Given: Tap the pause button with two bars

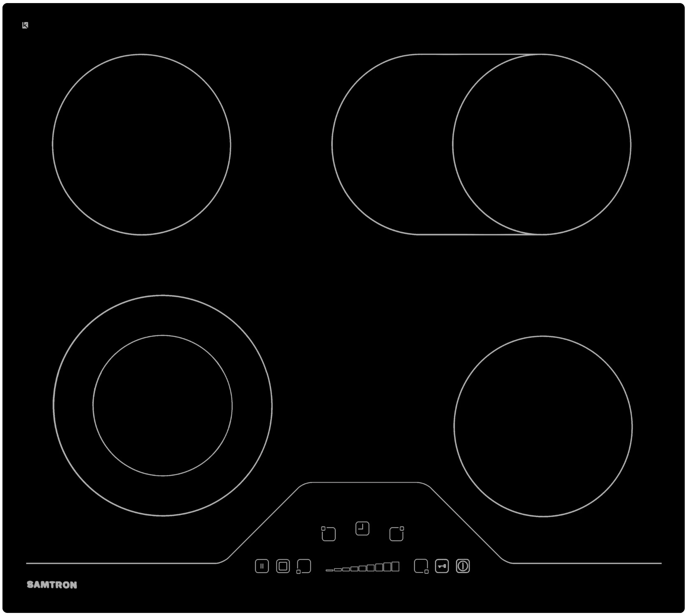Looking at the screenshot, I should tap(262, 566).
